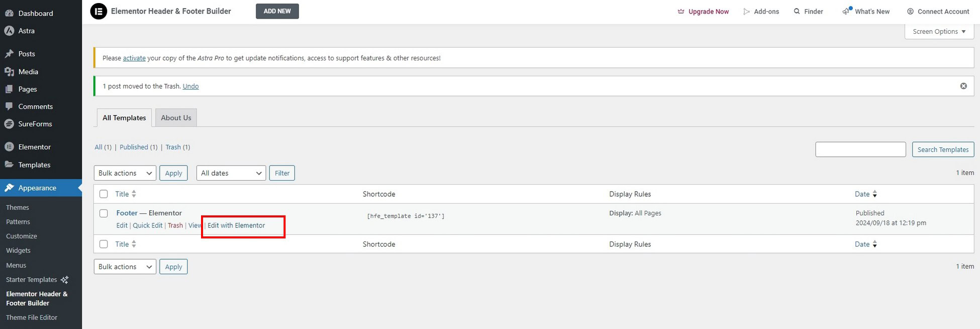Click sort arrows beside top Date header
Image resolution: width=980 pixels, height=329 pixels.
point(874,194)
